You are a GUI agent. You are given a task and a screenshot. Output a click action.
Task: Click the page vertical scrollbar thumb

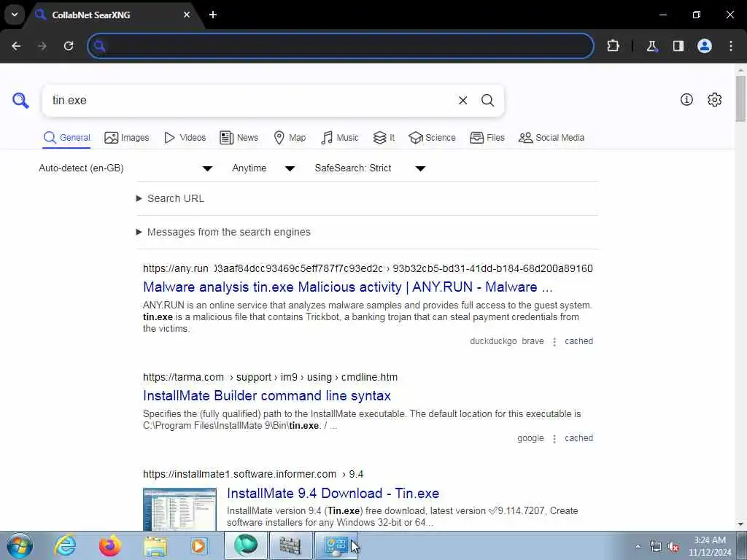coord(740,98)
